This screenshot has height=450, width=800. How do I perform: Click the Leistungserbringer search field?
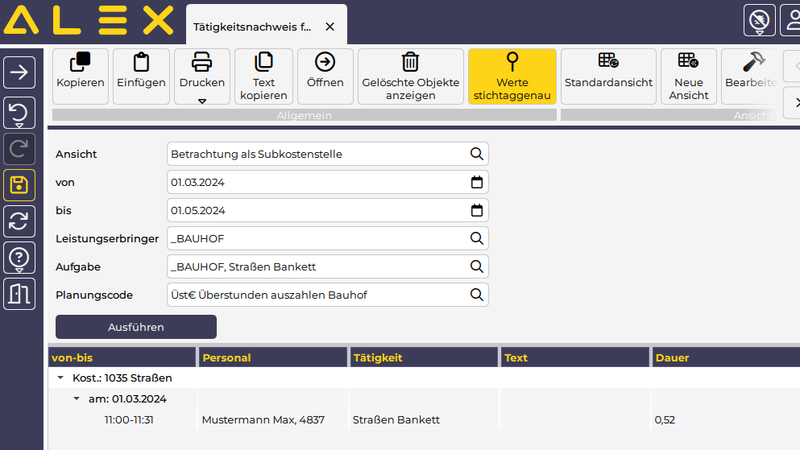(x=318, y=238)
